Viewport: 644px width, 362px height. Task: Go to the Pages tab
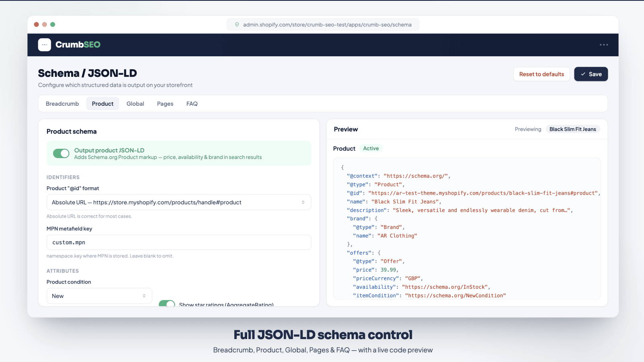tap(165, 104)
